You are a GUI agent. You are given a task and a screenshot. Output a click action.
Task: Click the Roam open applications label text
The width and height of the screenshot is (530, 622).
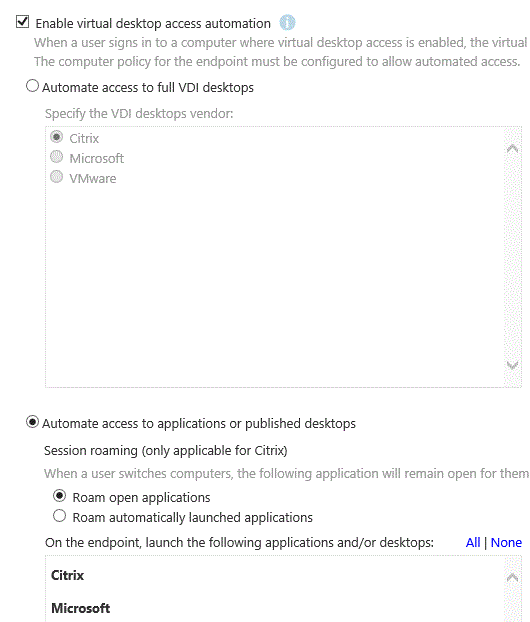point(141,497)
